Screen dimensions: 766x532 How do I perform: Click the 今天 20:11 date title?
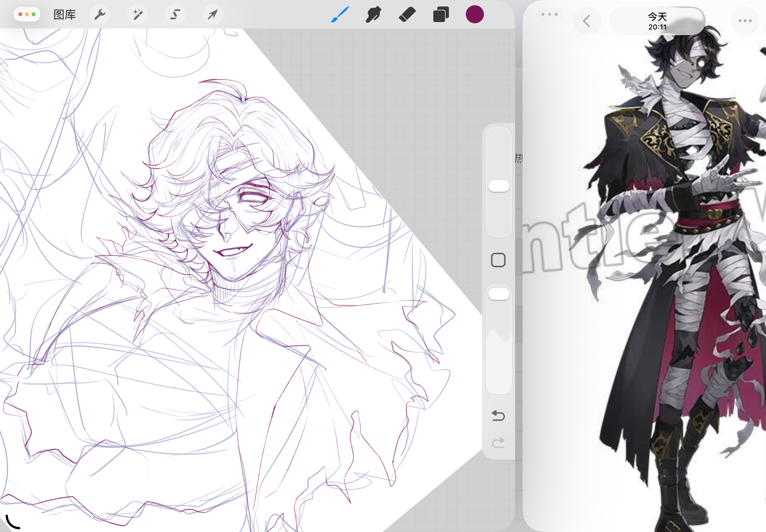click(657, 21)
